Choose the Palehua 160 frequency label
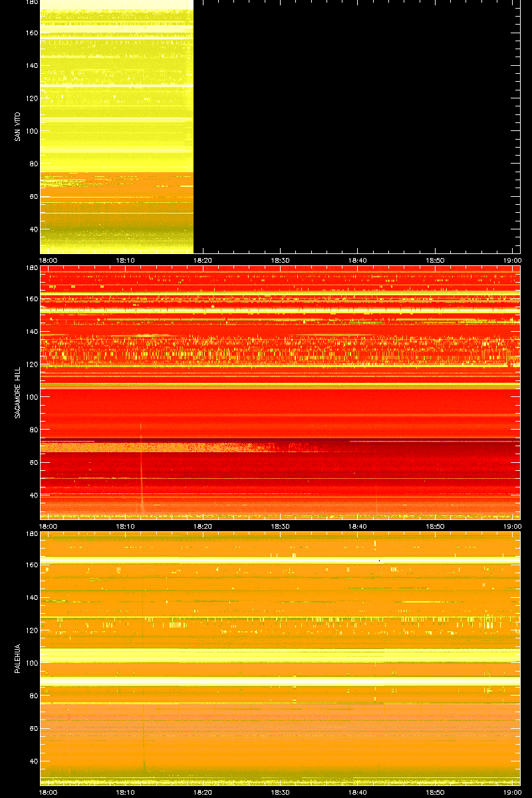 coord(31,565)
